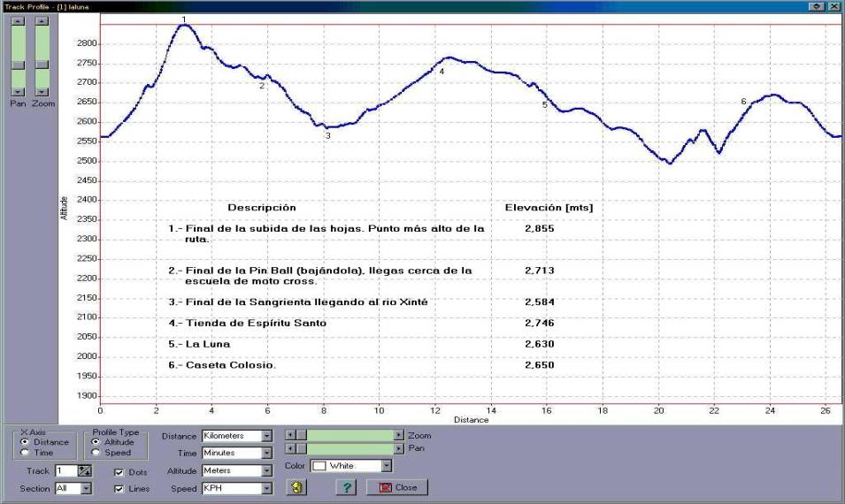This screenshot has width=845, height=504.
Task: Open the Speed units KPH dropdown
Action: pos(265,488)
